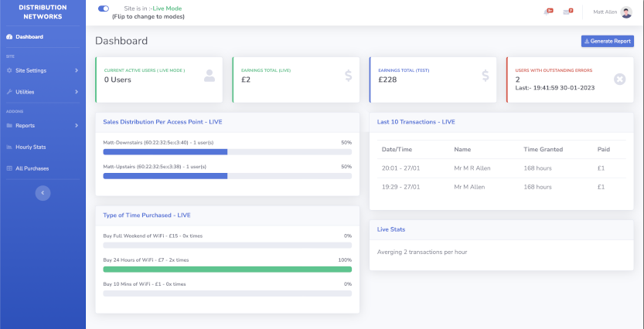The width and height of the screenshot is (644, 329).
Task: Open the All Purchases page
Action: (32, 168)
